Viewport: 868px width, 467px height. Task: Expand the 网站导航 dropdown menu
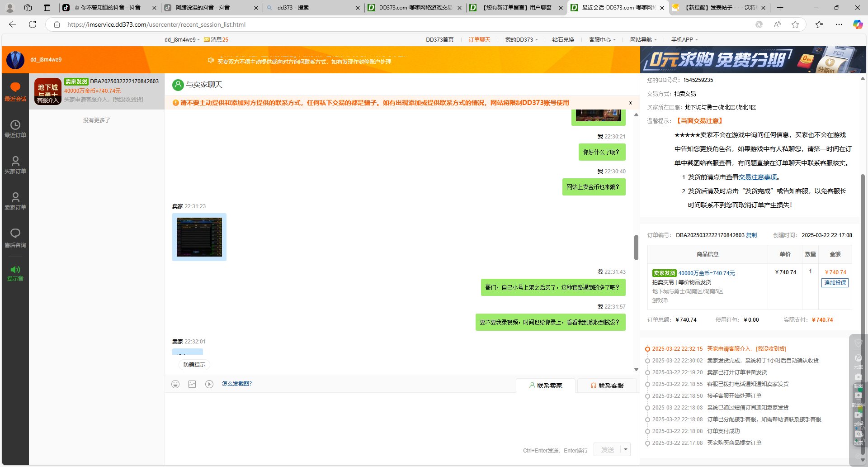(x=643, y=40)
